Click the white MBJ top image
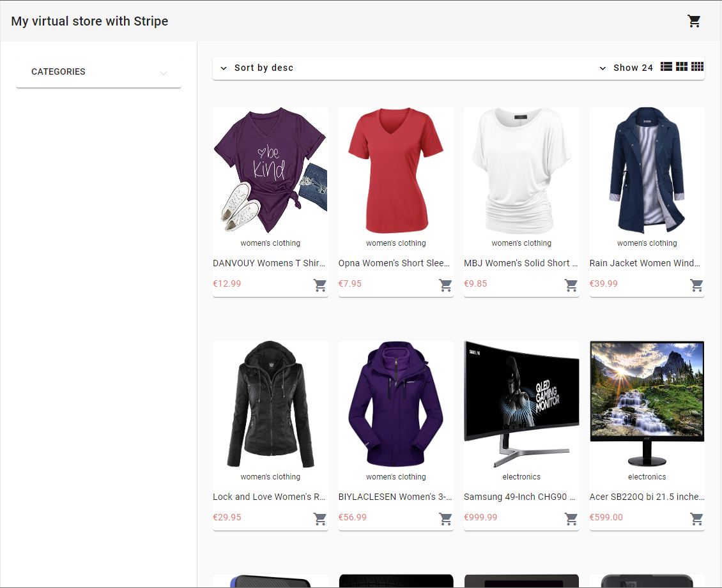 pos(521,170)
